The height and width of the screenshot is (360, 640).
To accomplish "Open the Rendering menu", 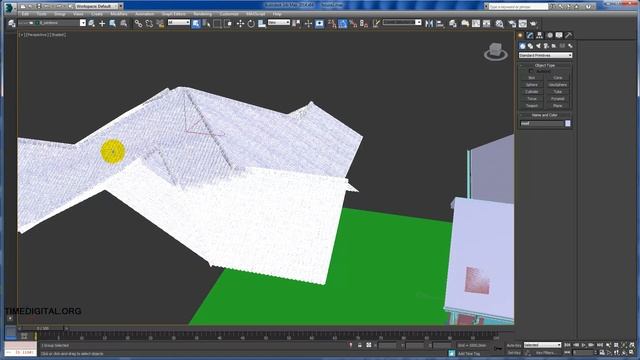I will (202, 14).
